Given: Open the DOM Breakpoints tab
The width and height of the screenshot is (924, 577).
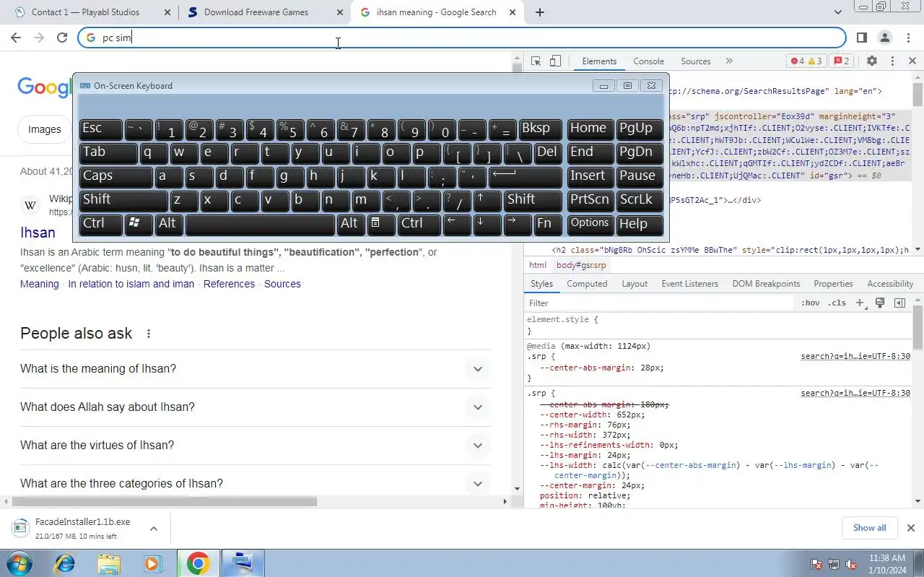Looking at the screenshot, I should tap(766, 284).
